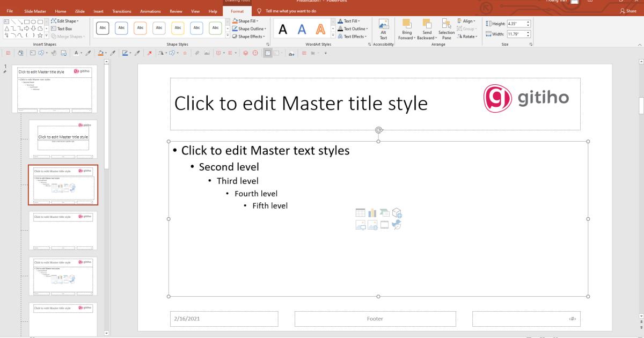Screen dimensions: 644x338
Task: Insert a 3D Model via the placeholder icon
Action: pyautogui.click(x=397, y=212)
